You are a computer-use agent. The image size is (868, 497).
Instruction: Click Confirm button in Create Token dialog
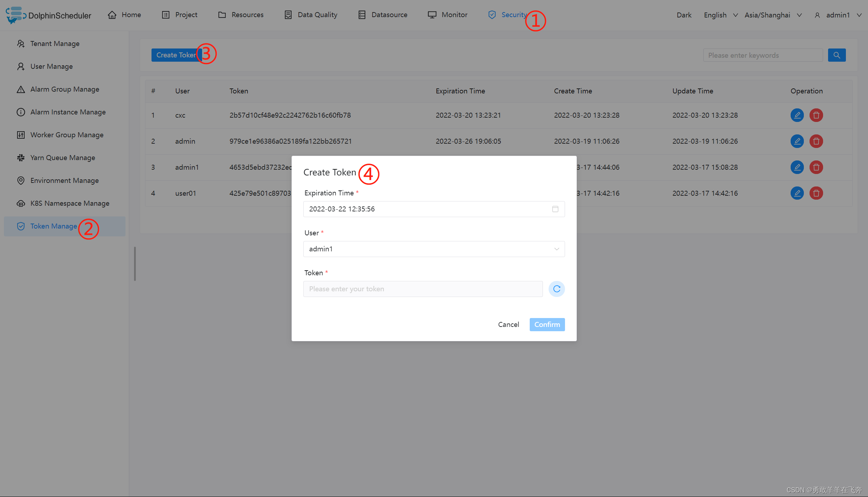(x=547, y=324)
